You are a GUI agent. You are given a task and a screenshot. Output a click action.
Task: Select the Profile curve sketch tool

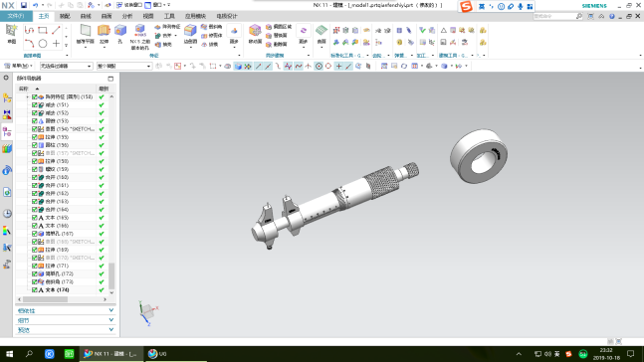[x=29, y=30]
